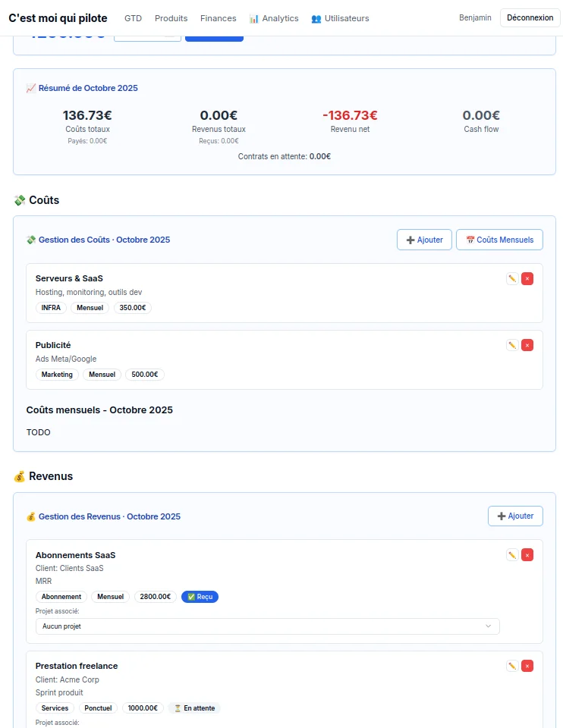Click the Reçu status badge
Screen dimensions: 563x728
[200, 597]
